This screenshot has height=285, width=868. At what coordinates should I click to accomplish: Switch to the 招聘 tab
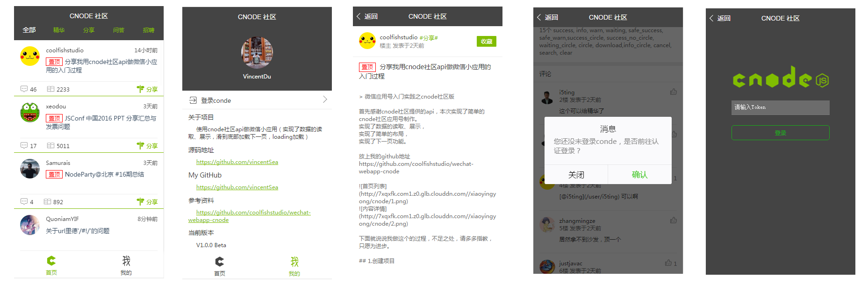(149, 30)
